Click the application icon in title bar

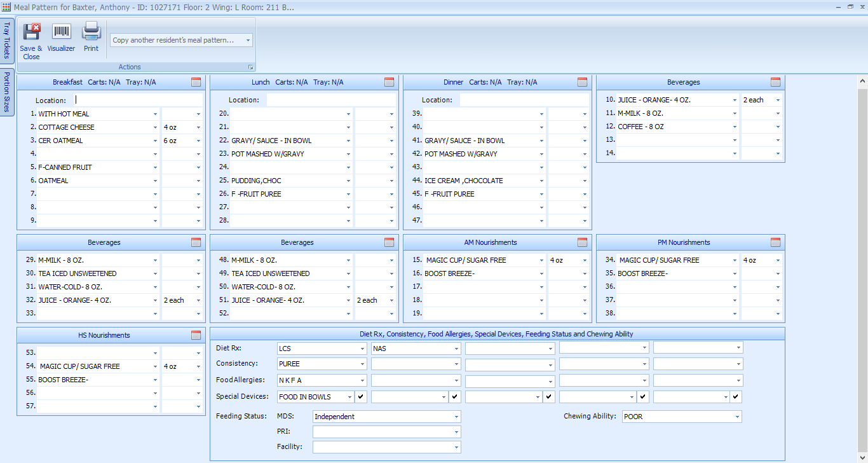pyautogui.click(x=6, y=7)
